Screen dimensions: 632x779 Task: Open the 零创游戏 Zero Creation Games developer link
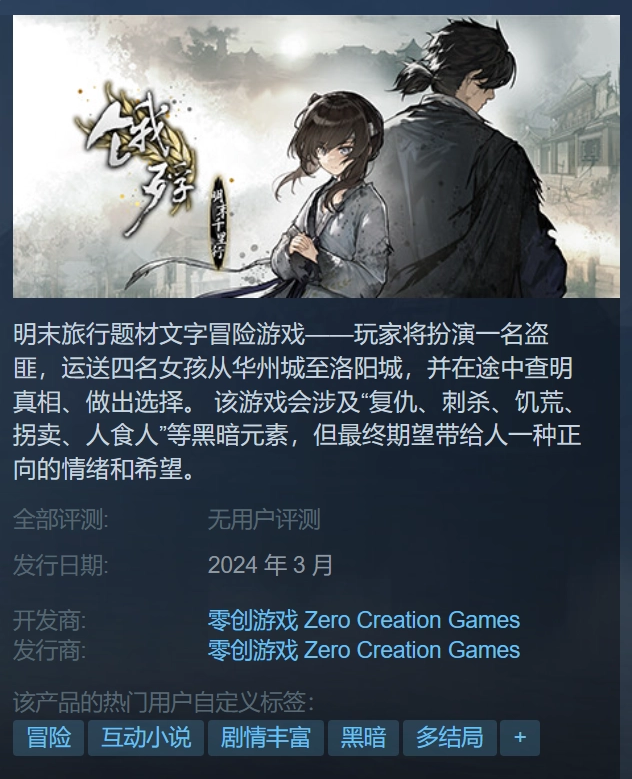tap(364, 620)
